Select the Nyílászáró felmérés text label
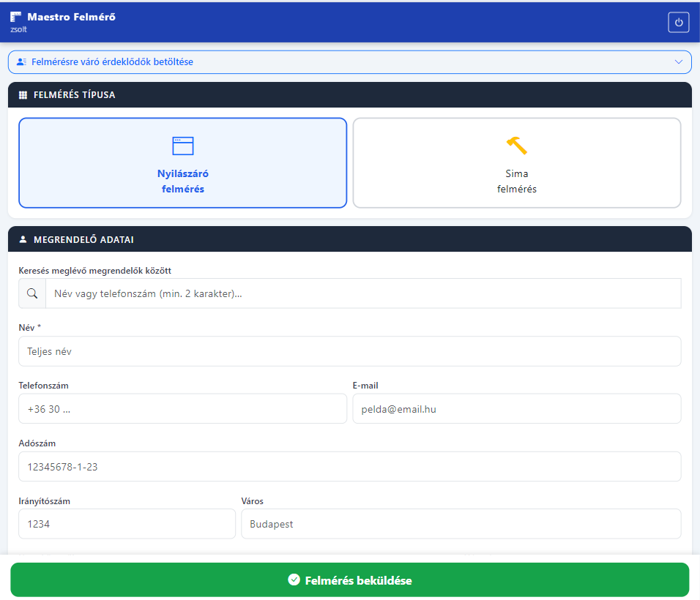 (182, 181)
